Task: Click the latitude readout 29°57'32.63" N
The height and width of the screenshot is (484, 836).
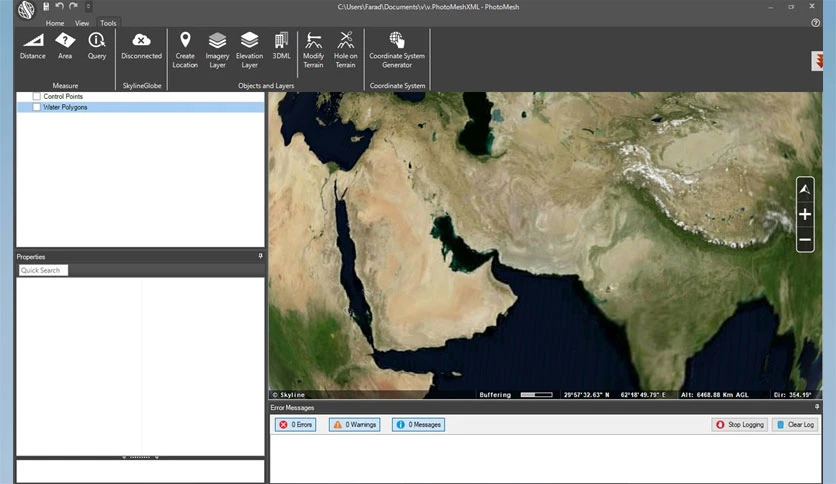Action: (x=586, y=395)
